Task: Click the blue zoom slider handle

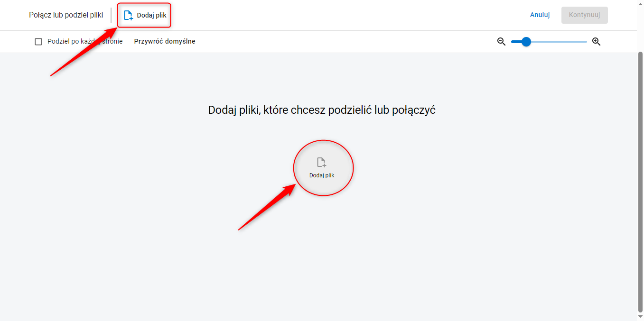Action: pyautogui.click(x=526, y=42)
